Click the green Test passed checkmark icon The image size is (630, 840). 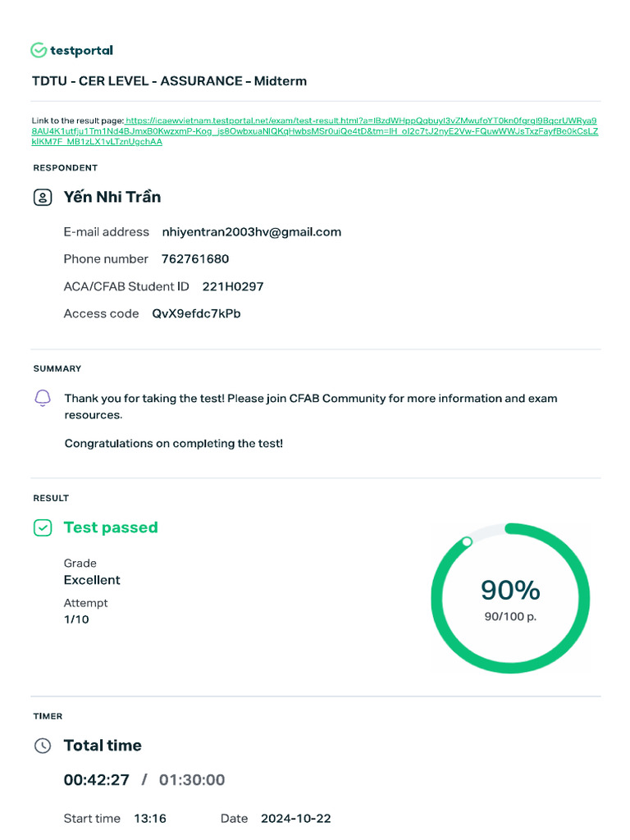tap(43, 528)
